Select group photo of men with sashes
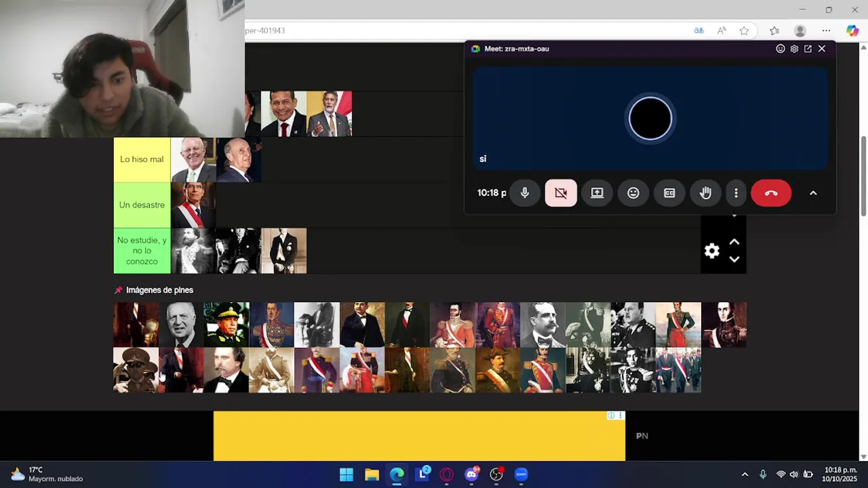The height and width of the screenshot is (488, 868). pos(678,370)
